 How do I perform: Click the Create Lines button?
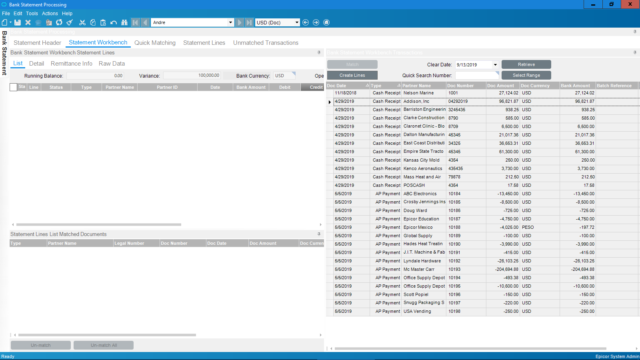pyautogui.click(x=352, y=75)
